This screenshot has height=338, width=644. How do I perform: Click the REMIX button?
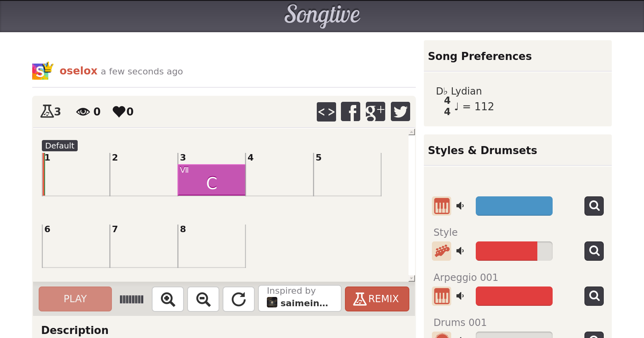[377, 299]
